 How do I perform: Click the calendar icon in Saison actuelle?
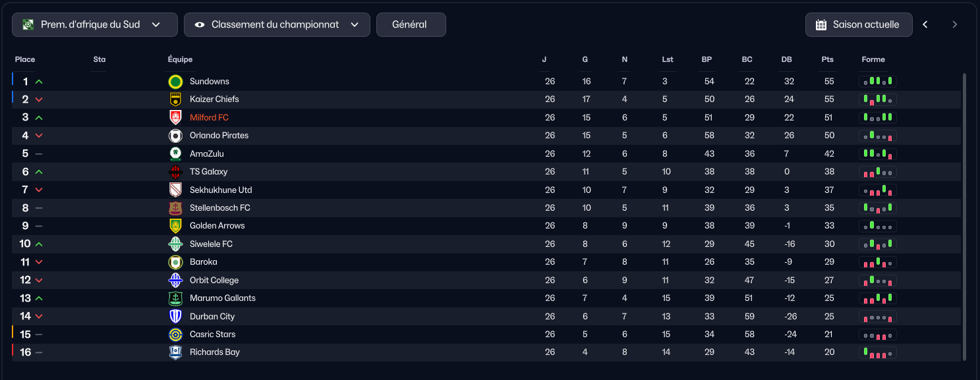coord(821,25)
